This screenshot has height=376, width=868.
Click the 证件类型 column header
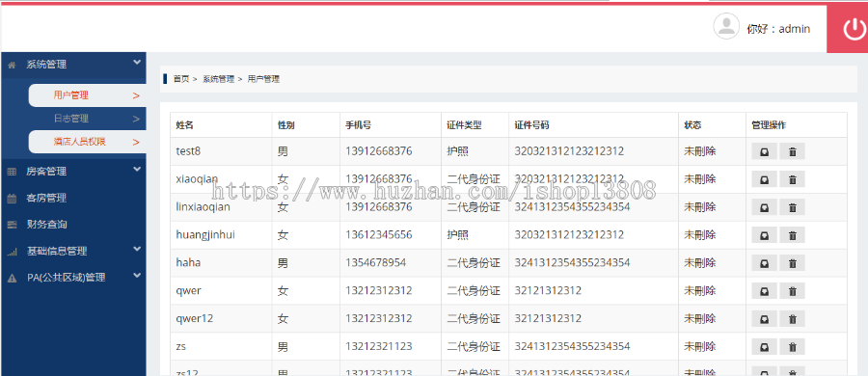click(464, 125)
